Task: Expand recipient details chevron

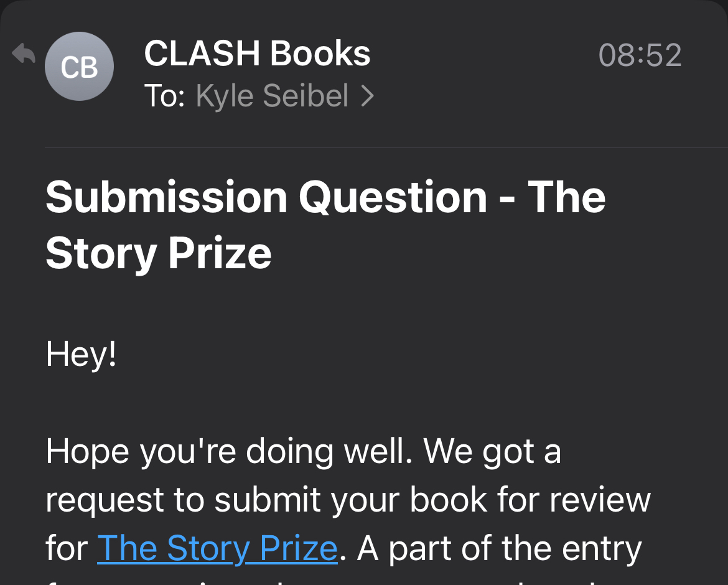Action: pyautogui.click(x=368, y=96)
